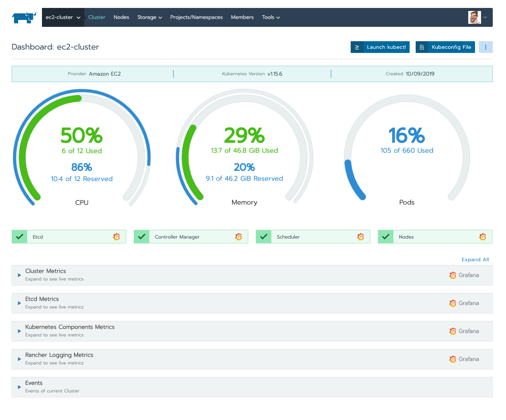Open Grafana icon in Scheduler status box

coord(361,237)
